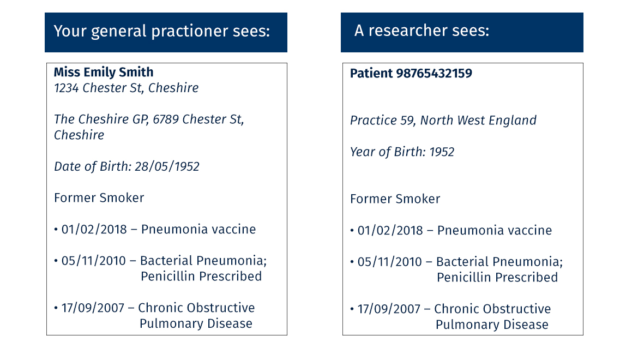Click Former Smoker in the researcher panel
Screen dimensions: 644x360
[x=395, y=199]
